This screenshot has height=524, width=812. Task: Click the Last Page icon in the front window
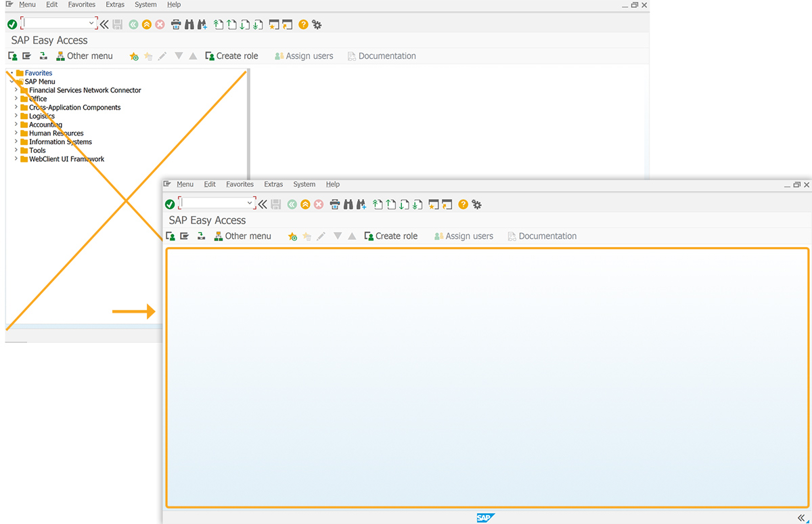418,204
